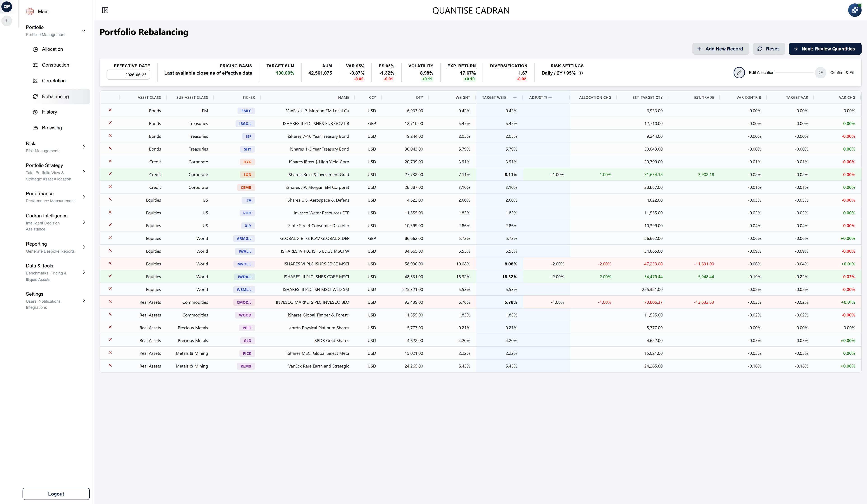Expand the Cadran Intelligence section
The width and height of the screenshot is (867, 504).
[x=84, y=222]
